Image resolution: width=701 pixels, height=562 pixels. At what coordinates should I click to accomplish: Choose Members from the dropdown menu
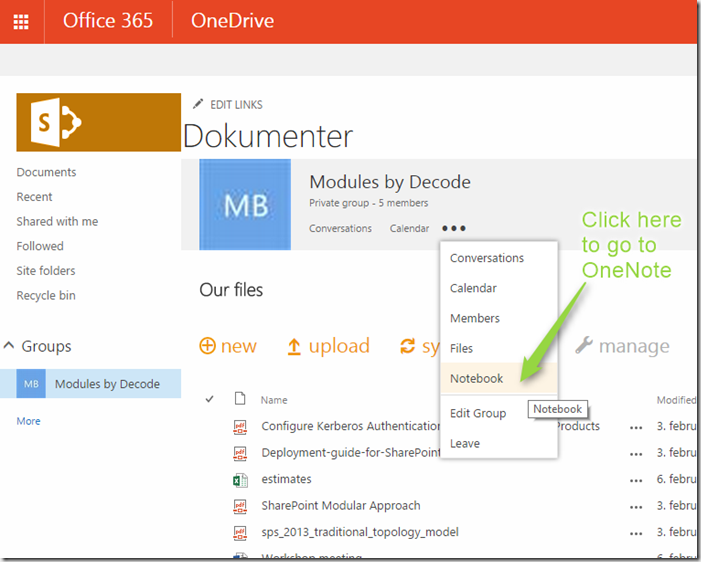(499, 318)
